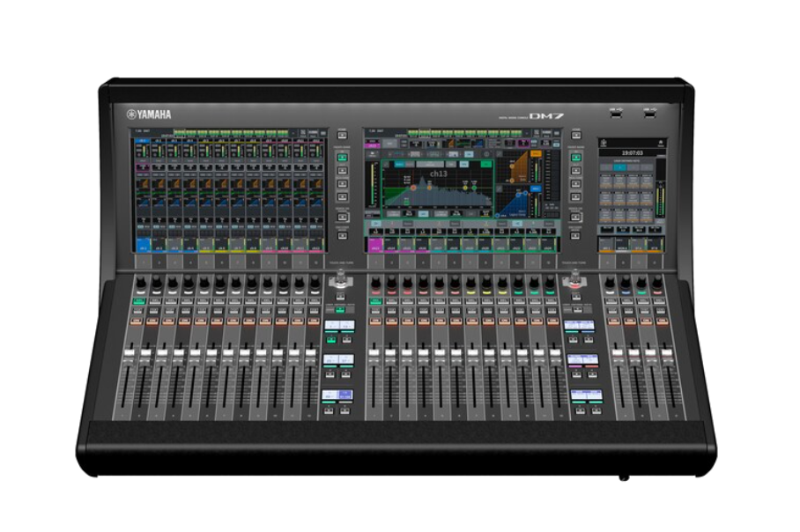Toggle the blue ON button in the dynamics 2 panel
The width and height of the screenshot is (800, 532).
pos(536,188)
